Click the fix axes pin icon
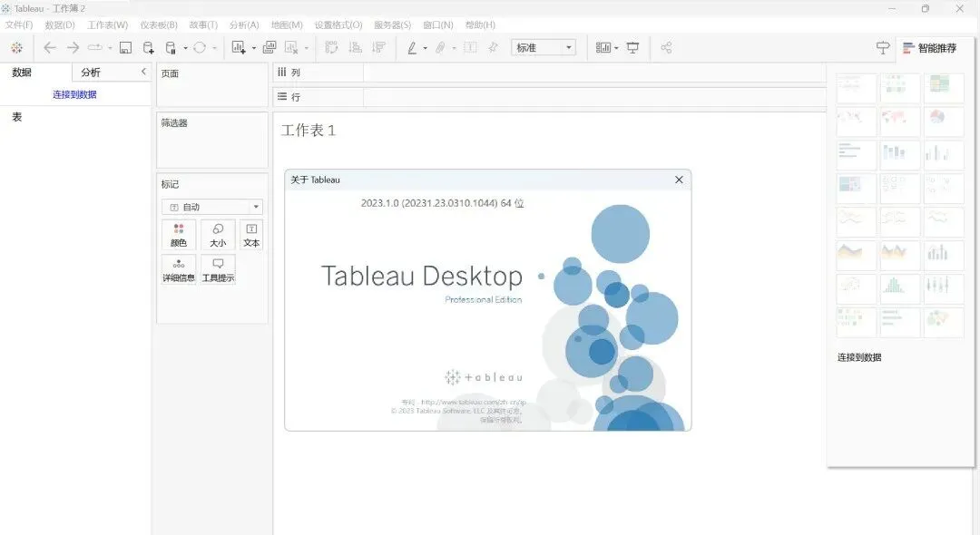 [x=493, y=48]
